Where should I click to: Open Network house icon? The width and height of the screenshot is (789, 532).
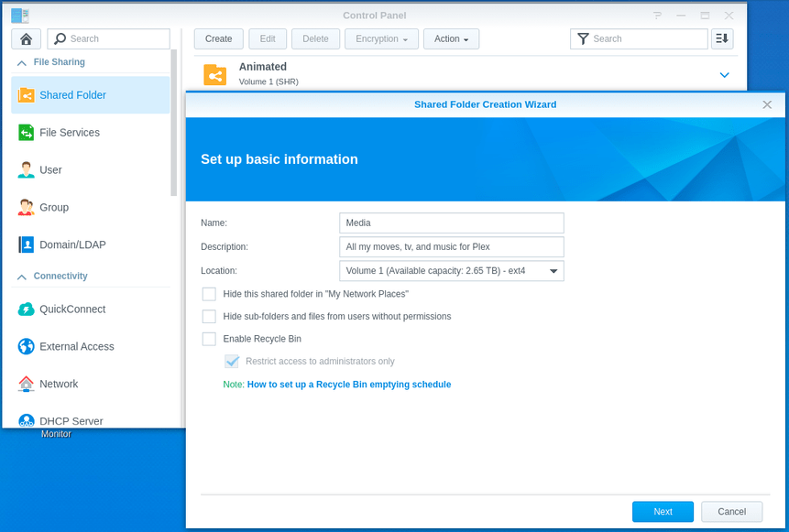pyautogui.click(x=27, y=384)
